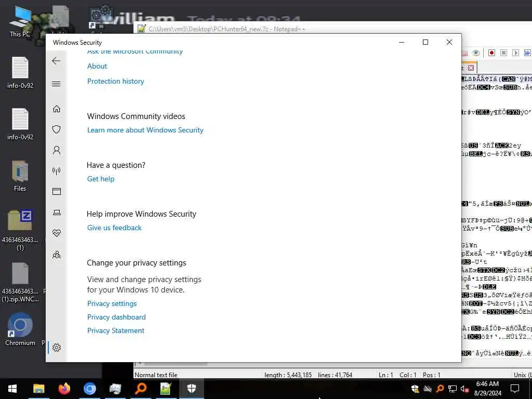This screenshot has height=399, width=532.
Task: Click the About link
Action: point(97,66)
